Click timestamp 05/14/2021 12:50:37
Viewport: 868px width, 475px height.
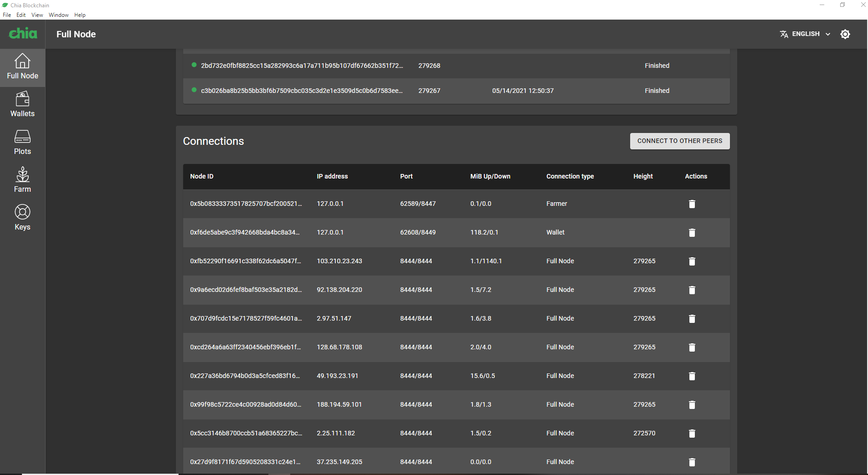(x=523, y=91)
